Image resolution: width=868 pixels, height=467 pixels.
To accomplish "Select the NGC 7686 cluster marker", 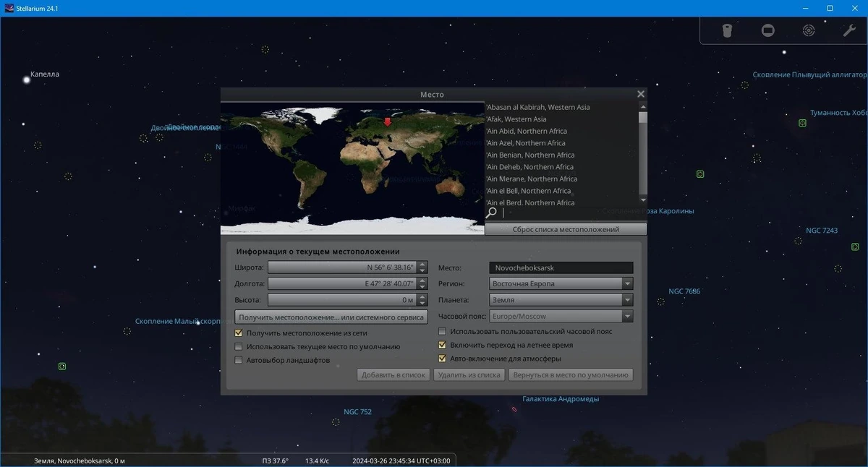I will pos(660,301).
